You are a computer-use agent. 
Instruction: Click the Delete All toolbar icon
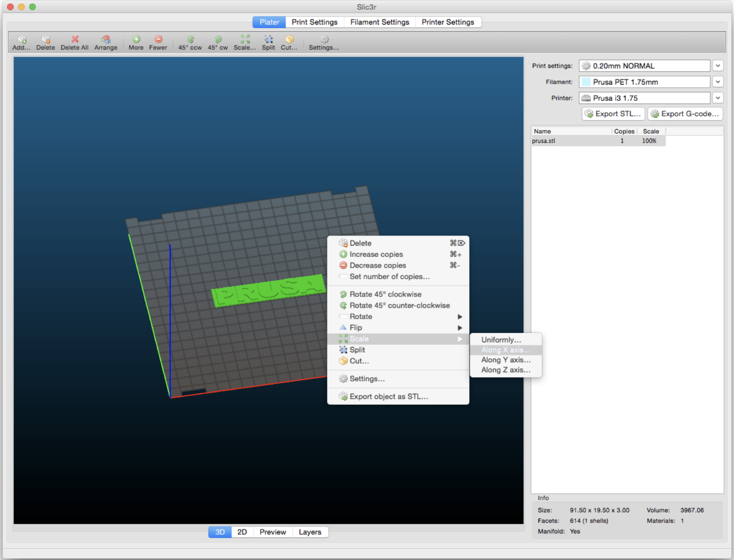(74, 43)
